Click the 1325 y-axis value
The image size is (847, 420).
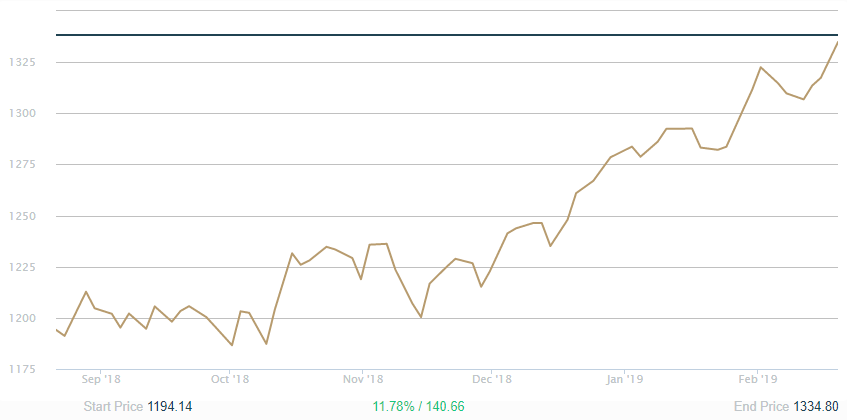23,62
